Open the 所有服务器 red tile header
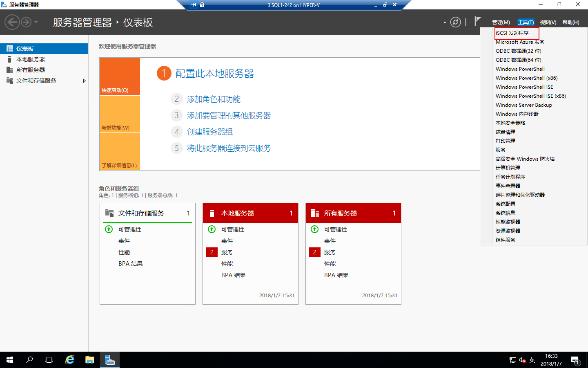Screen dimensions: 588x368 (353, 213)
